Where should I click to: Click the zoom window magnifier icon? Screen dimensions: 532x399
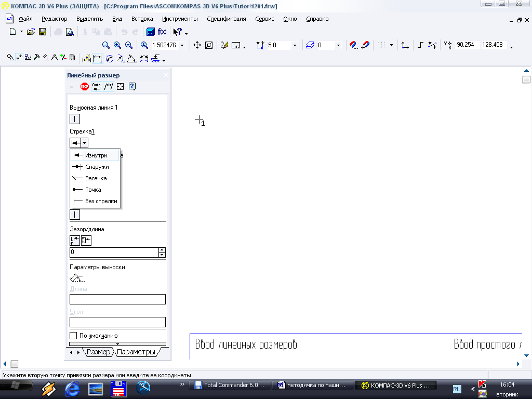[x=106, y=45]
